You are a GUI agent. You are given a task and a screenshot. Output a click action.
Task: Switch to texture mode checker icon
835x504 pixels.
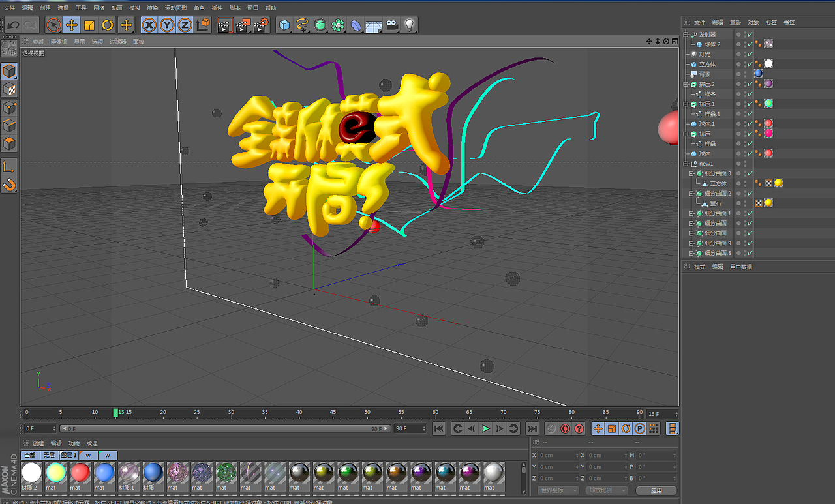[9, 89]
